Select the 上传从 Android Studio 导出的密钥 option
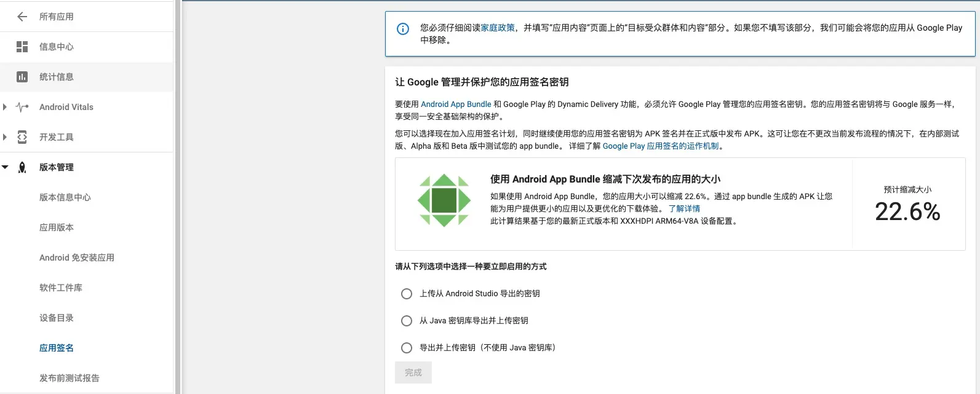 tap(406, 294)
